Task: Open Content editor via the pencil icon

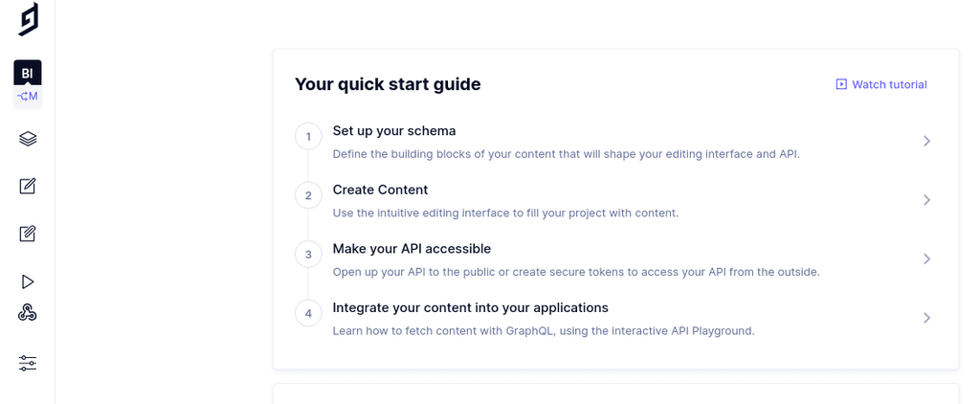Action: pyautogui.click(x=28, y=186)
